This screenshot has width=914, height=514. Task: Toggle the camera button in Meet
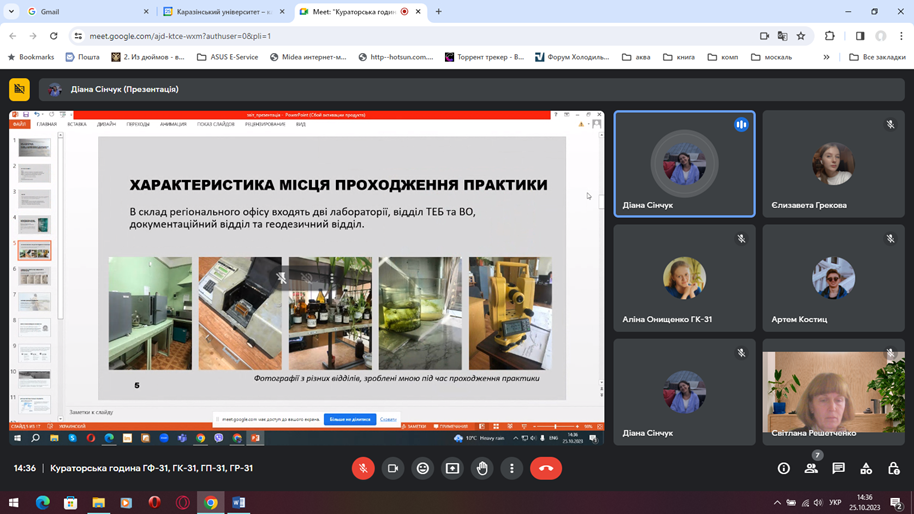point(393,468)
